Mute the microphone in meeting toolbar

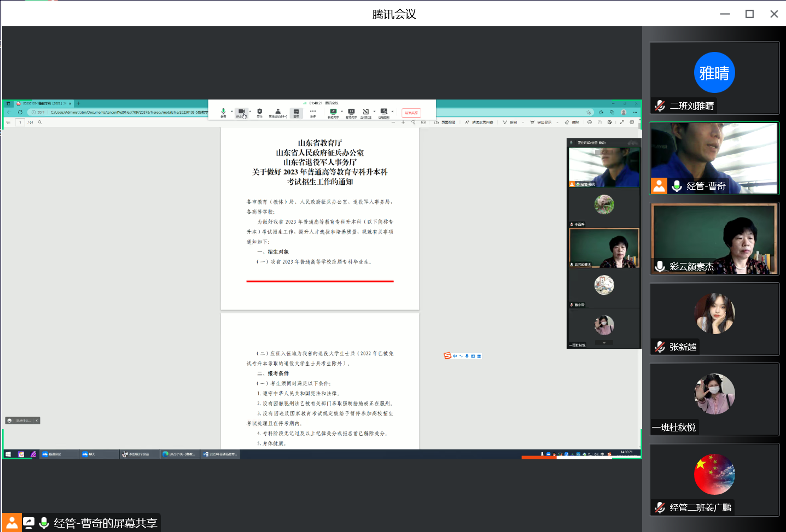pyautogui.click(x=223, y=112)
